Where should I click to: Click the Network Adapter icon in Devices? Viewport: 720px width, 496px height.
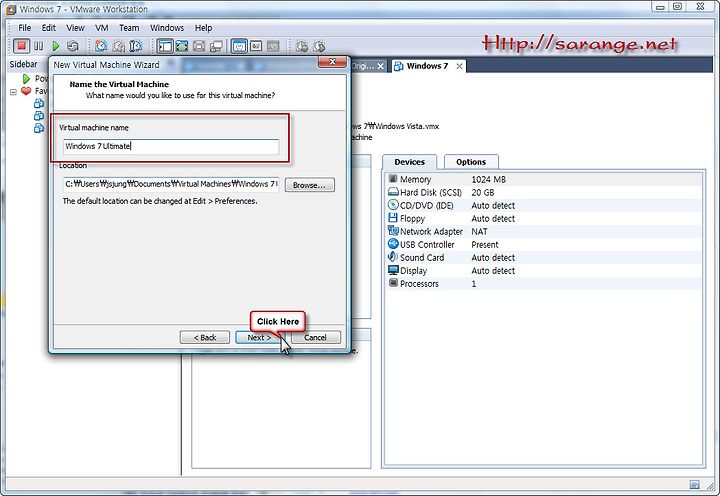pos(393,231)
